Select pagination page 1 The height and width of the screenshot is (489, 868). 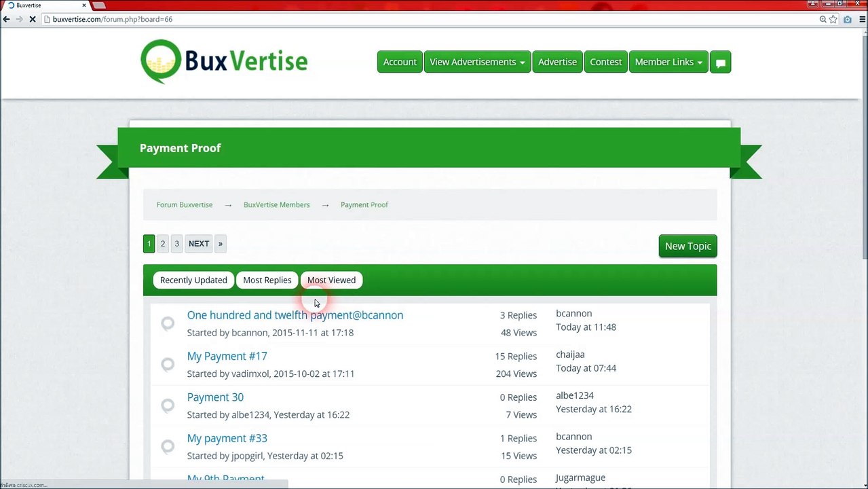pyautogui.click(x=149, y=244)
